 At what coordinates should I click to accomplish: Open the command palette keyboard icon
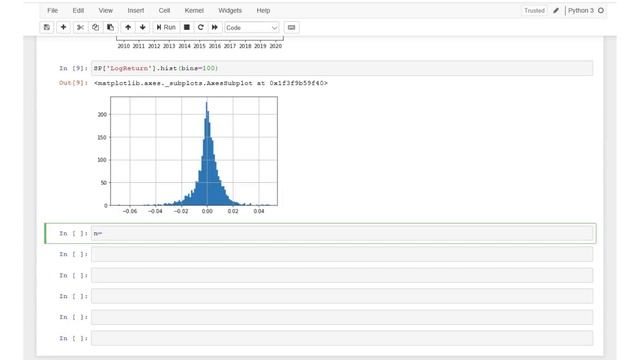pyautogui.click(x=291, y=27)
